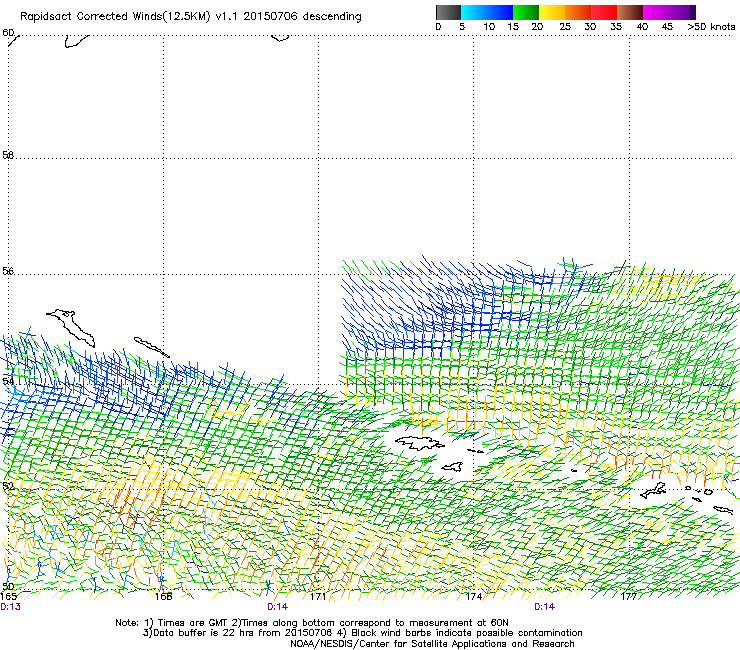
Task: Click the longitude label '168'
Action: 163,596
